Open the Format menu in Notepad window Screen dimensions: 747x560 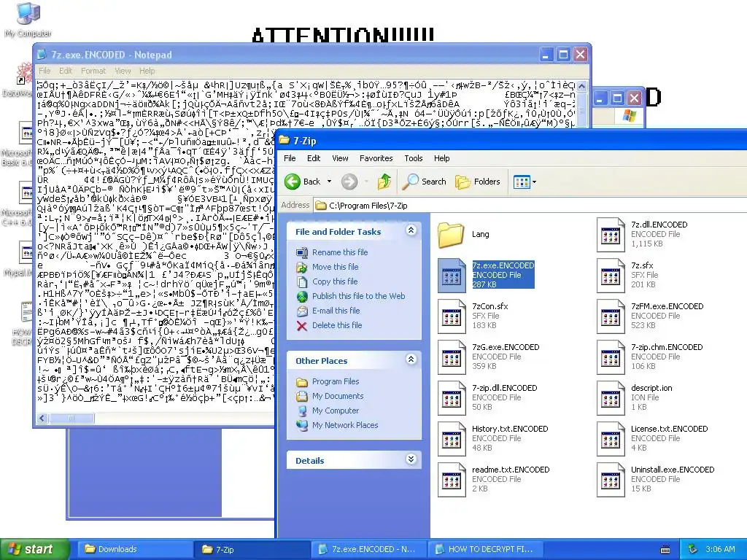click(93, 71)
